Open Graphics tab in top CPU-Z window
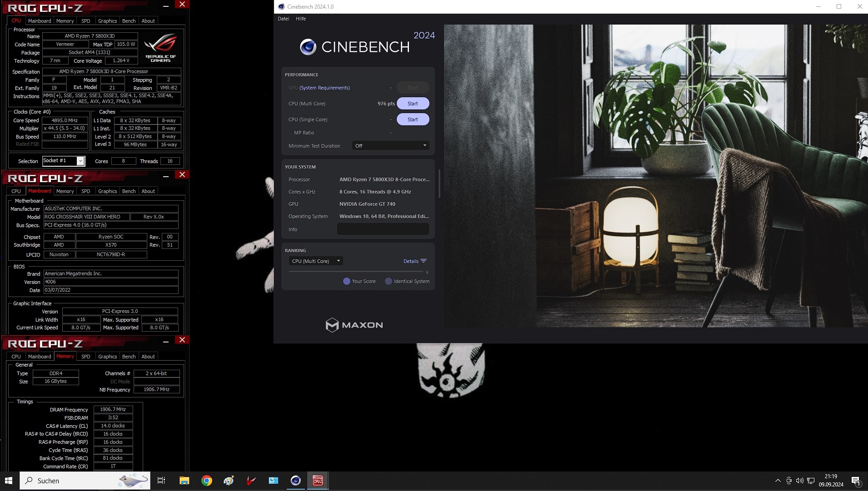 point(108,21)
